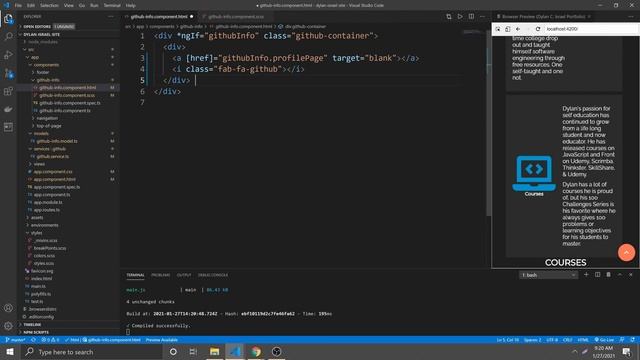Kill the terminal with trash icon

(608, 275)
